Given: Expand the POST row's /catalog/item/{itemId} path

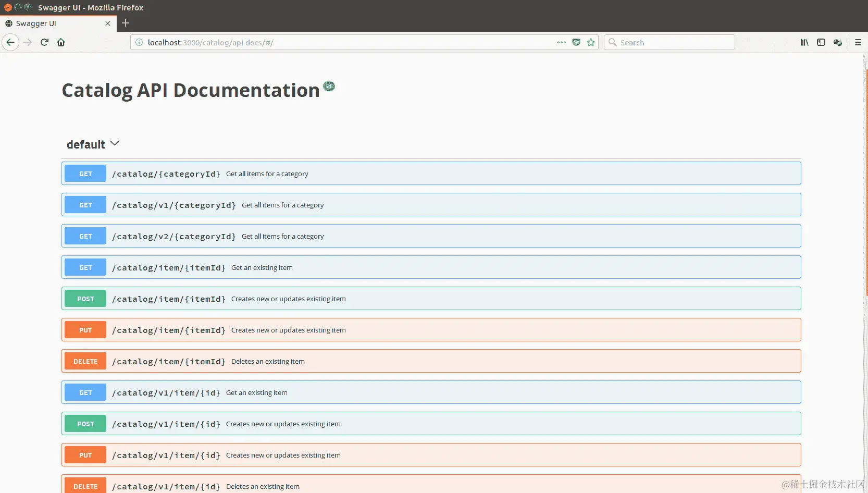Looking at the screenshot, I should [169, 299].
